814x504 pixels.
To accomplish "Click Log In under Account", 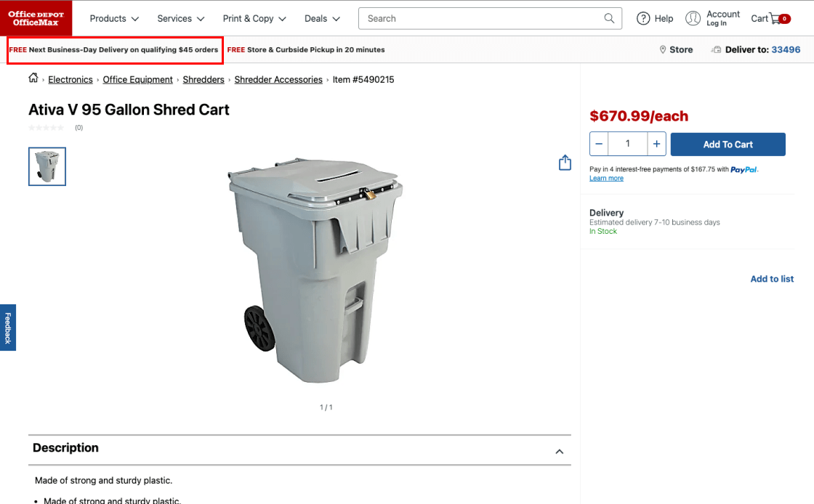I will tap(717, 23).
